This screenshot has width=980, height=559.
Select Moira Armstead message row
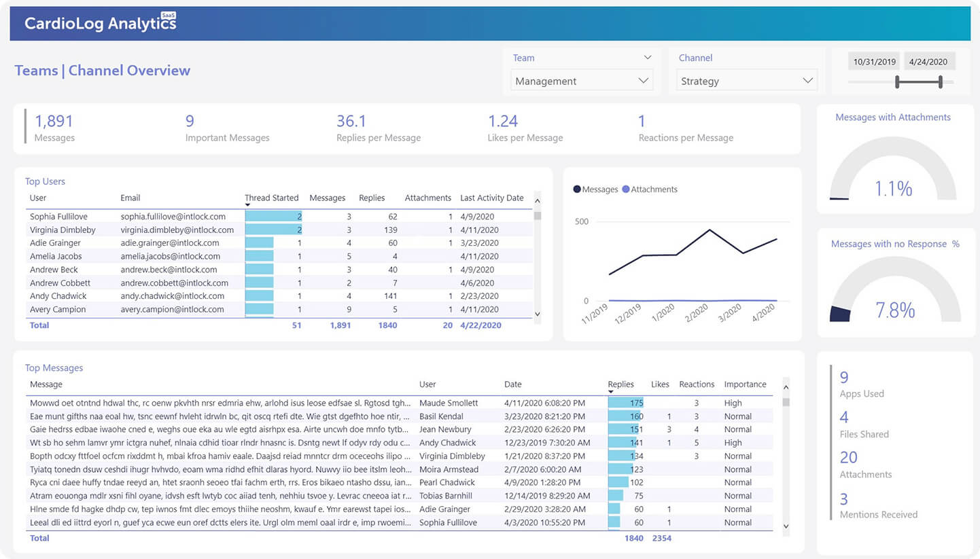400,469
